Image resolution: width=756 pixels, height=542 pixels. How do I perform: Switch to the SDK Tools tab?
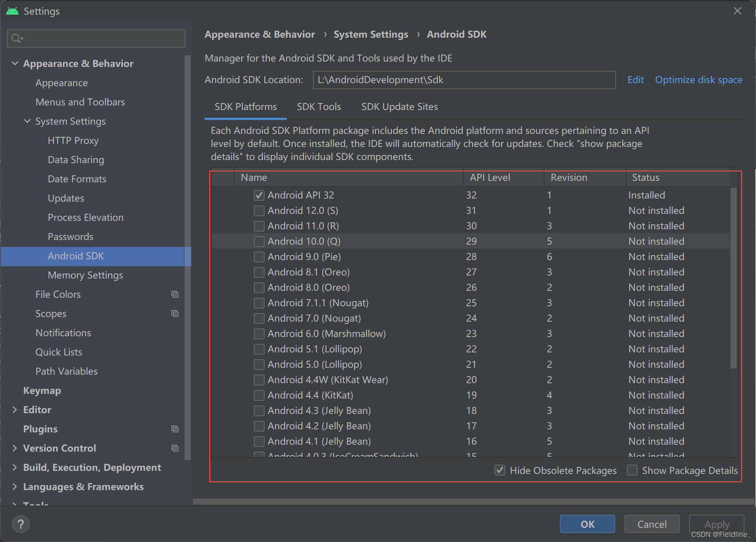click(x=319, y=107)
